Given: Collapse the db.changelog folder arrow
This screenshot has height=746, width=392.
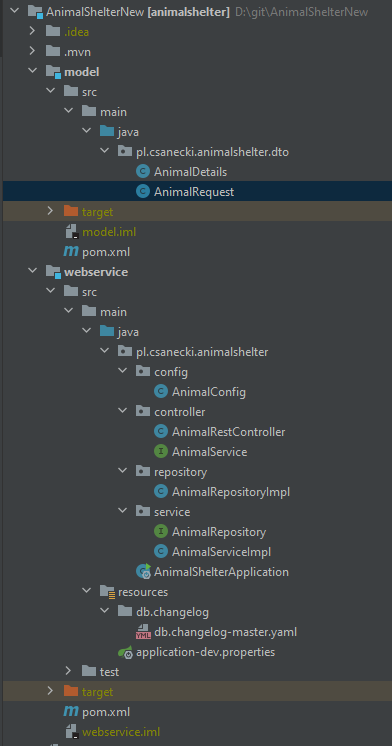Looking at the screenshot, I should click(105, 611).
